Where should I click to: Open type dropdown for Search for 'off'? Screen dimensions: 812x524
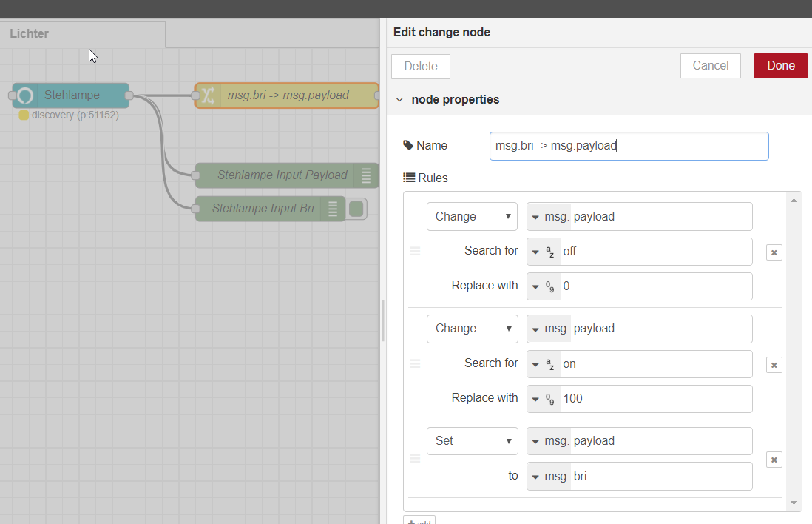[535, 252]
